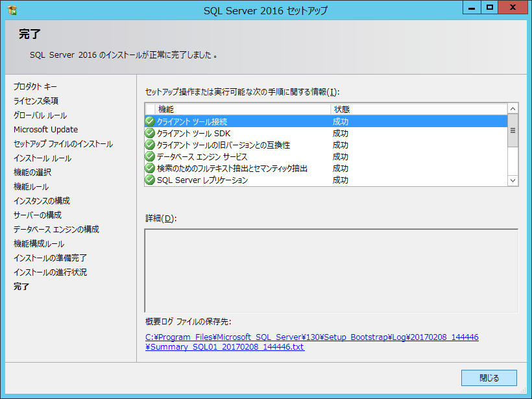Select the データベース エンジンの構成 sidebar step
The height and width of the screenshot is (399, 532).
(56, 229)
